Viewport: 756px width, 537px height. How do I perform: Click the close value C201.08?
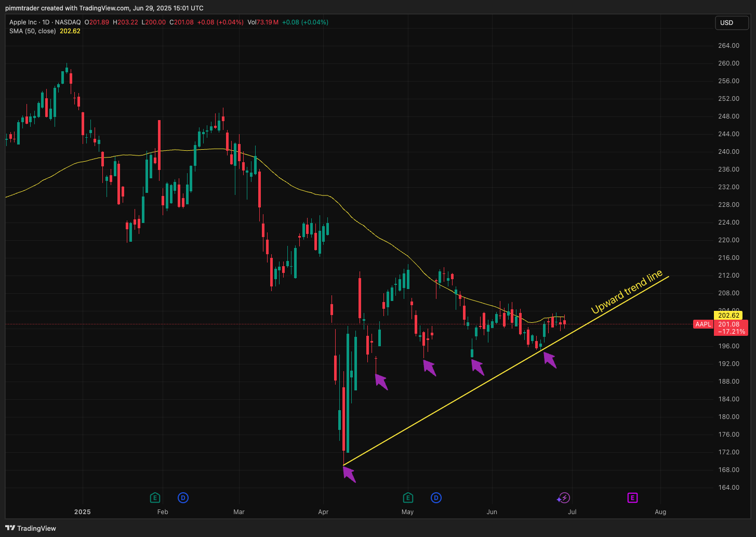[x=181, y=22]
